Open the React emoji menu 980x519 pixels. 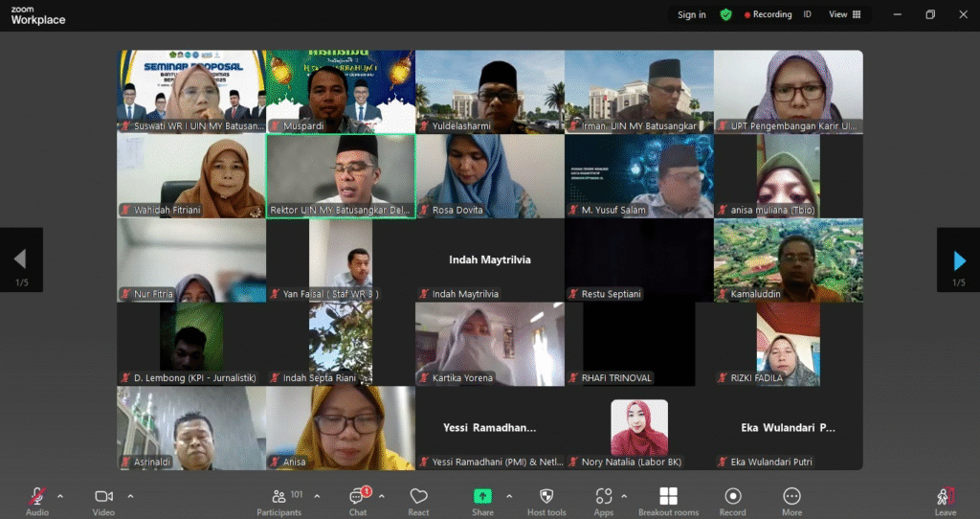pos(418,496)
